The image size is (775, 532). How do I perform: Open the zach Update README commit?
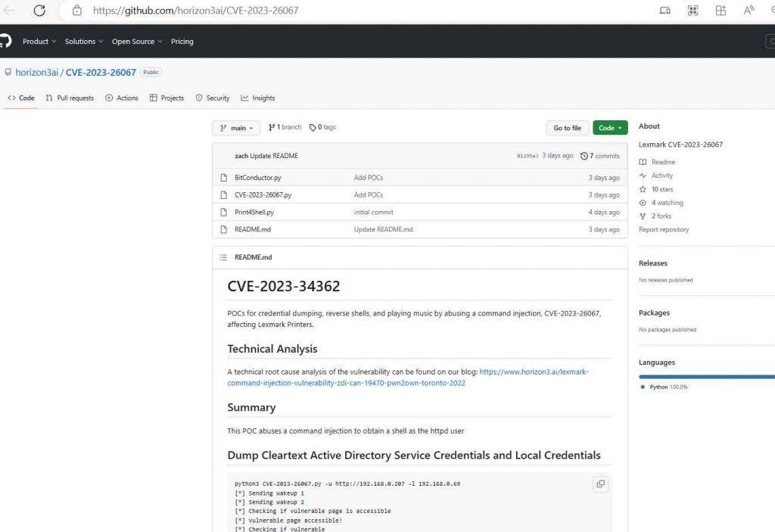(274, 156)
